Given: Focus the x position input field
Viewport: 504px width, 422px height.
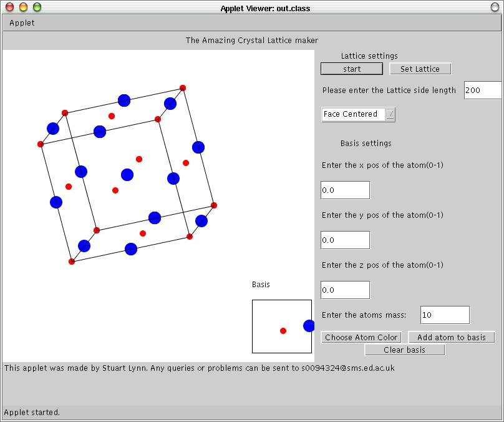Looking at the screenshot, I should (345, 190).
